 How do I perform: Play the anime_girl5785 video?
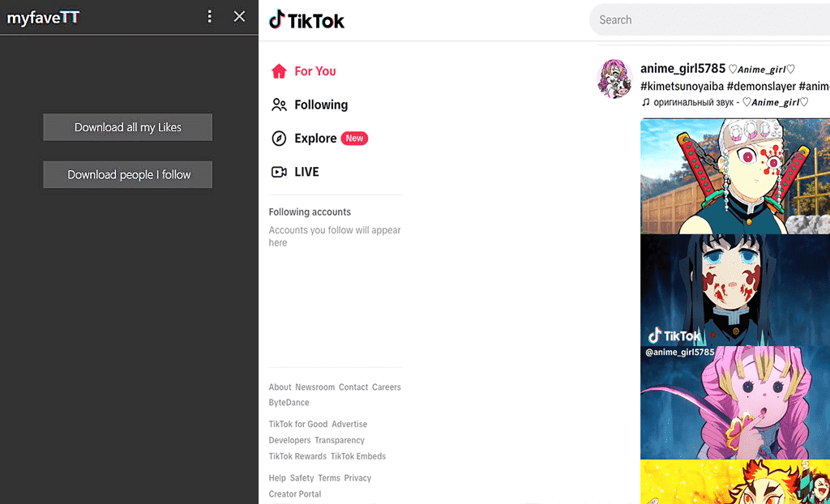[x=735, y=311]
